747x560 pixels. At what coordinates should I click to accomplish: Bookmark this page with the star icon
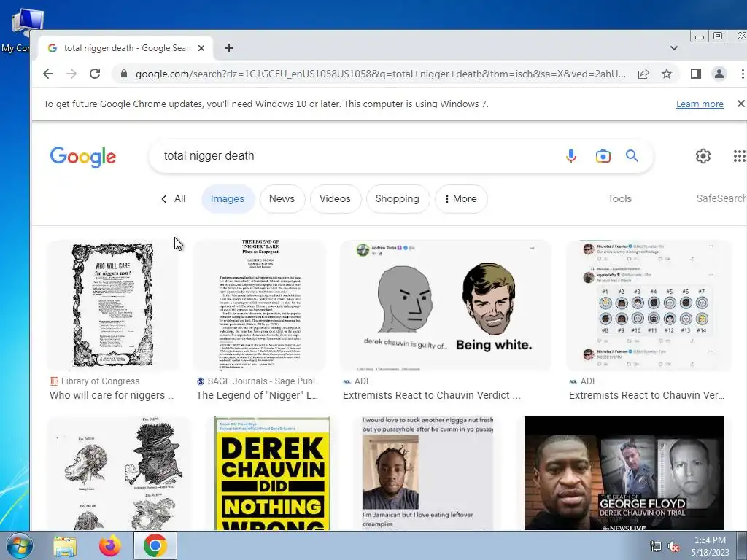pyautogui.click(x=667, y=74)
